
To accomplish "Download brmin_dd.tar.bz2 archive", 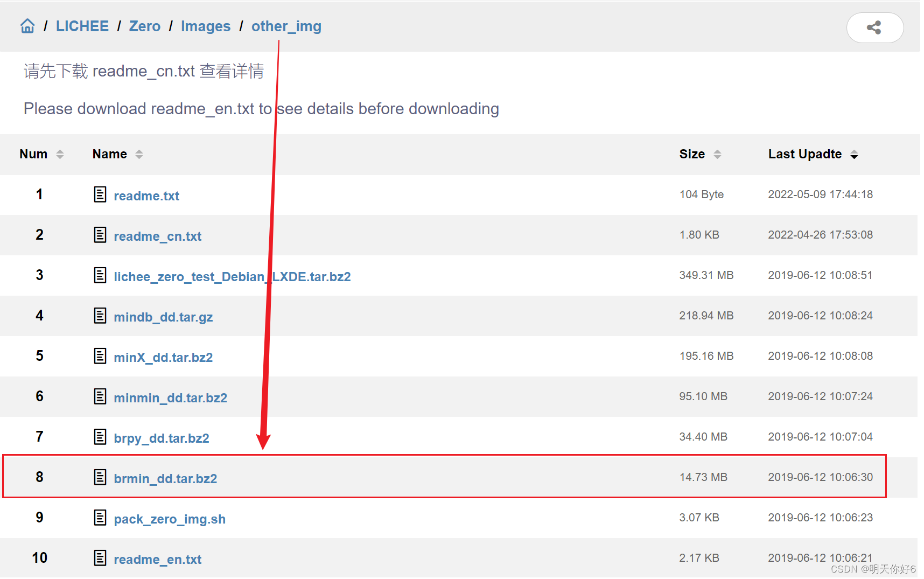I will point(165,479).
